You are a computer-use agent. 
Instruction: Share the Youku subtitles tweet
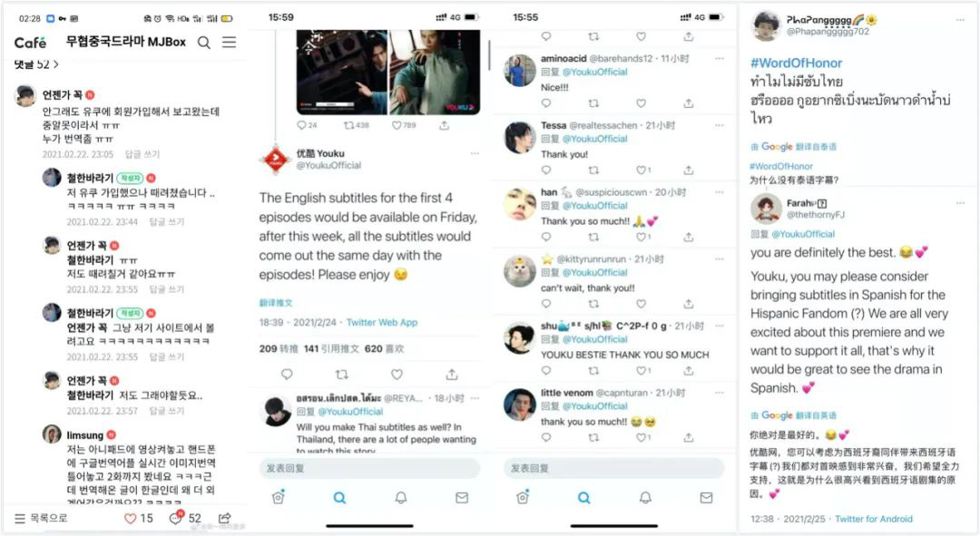coord(452,375)
